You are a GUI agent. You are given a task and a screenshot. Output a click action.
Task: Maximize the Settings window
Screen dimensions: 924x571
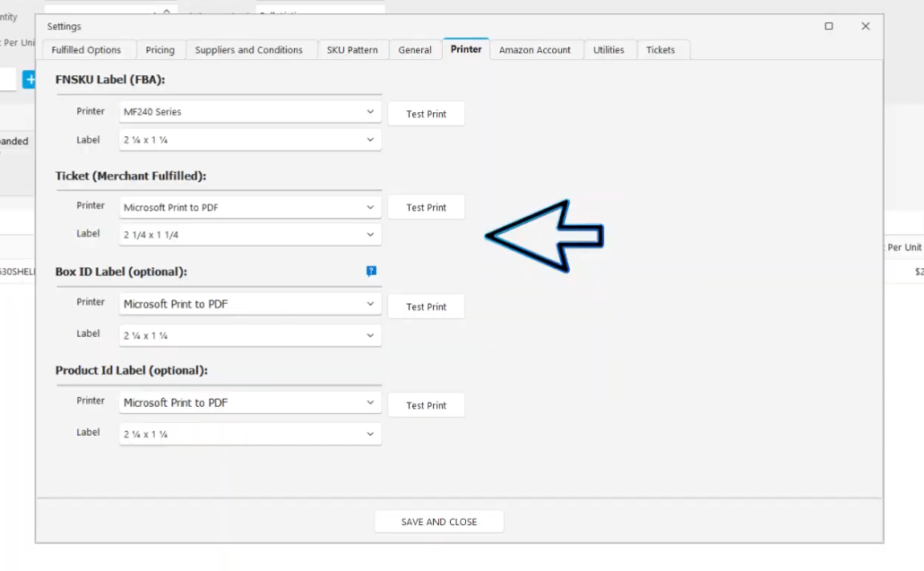coord(829,27)
